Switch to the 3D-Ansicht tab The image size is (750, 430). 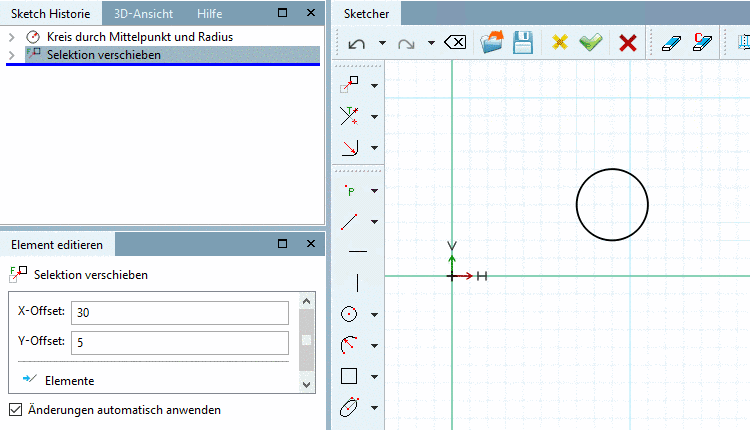point(143,14)
